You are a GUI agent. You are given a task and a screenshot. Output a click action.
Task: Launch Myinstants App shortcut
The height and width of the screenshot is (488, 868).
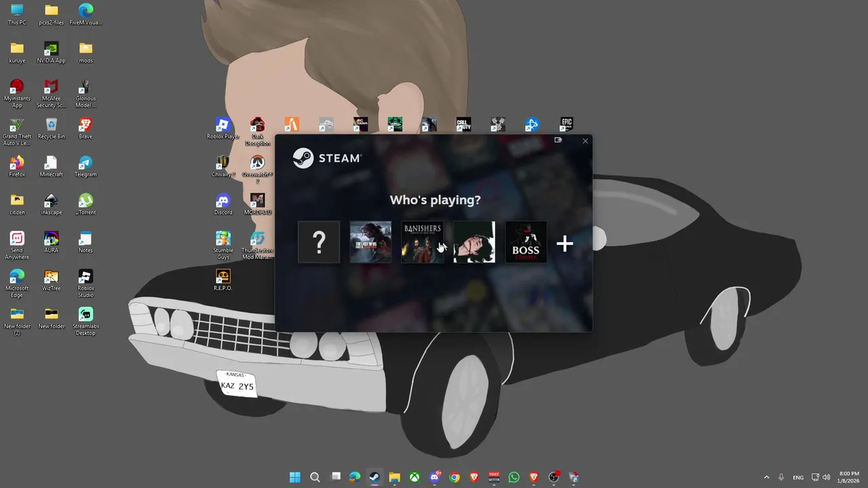[x=17, y=94]
